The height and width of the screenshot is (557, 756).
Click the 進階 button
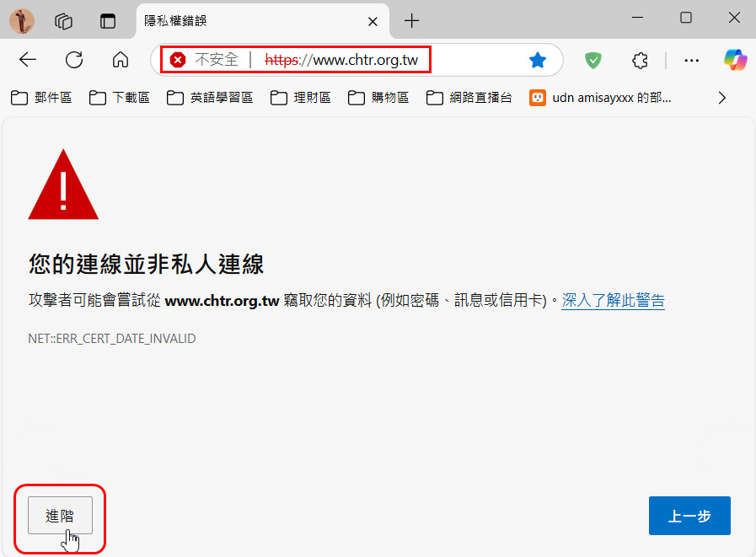pyautogui.click(x=60, y=516)
